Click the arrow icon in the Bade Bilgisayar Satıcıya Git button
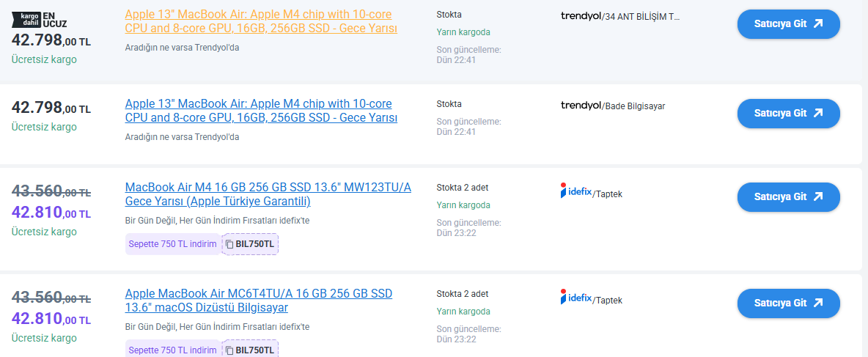The height and width of the screenshot is (357, 868). click(x=818, y=114)
